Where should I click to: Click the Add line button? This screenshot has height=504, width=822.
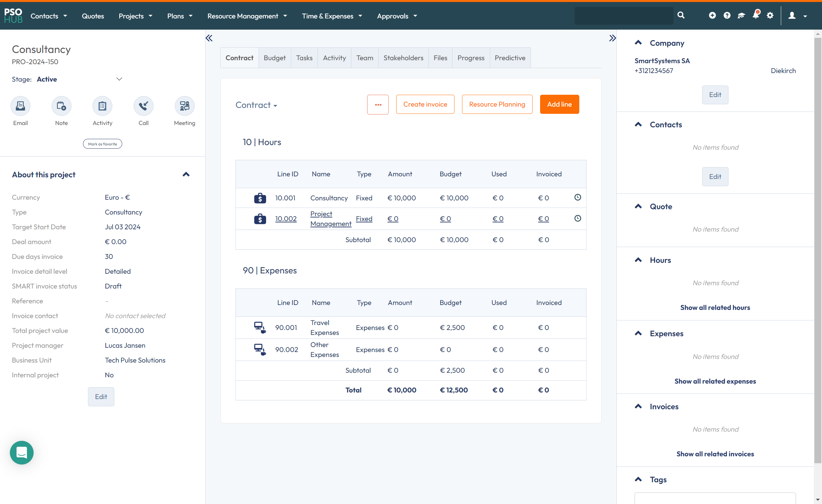pyautogui.click(x=559, y=104)
